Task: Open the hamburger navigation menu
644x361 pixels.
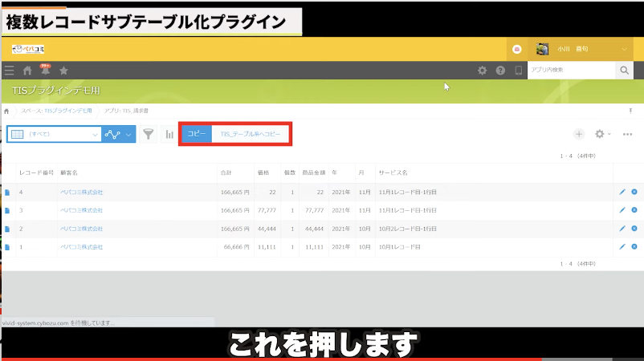Action: 9,71
